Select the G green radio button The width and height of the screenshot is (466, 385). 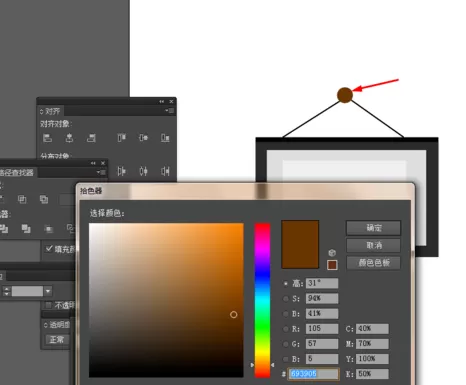tap(286, 344)
